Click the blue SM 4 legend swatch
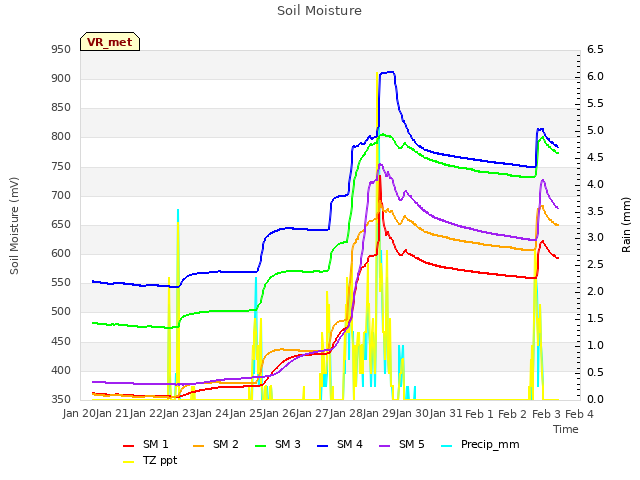This screenshot has width=640, height=480. [323, 446]
